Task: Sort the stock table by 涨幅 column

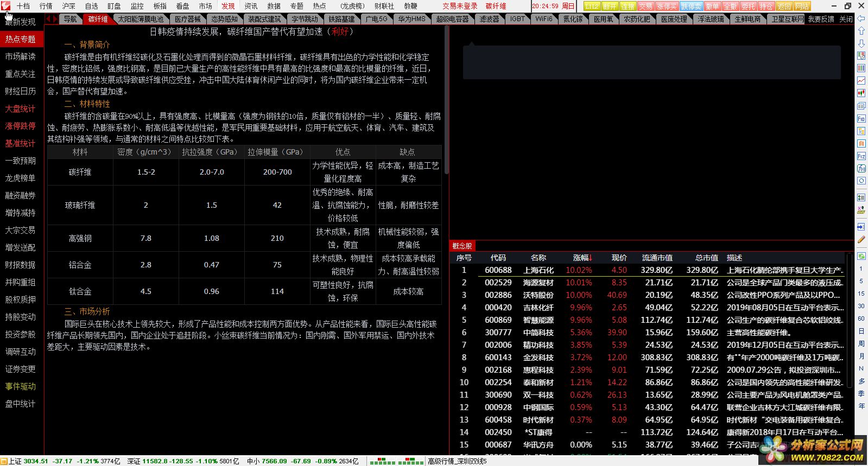Action: 582,258
